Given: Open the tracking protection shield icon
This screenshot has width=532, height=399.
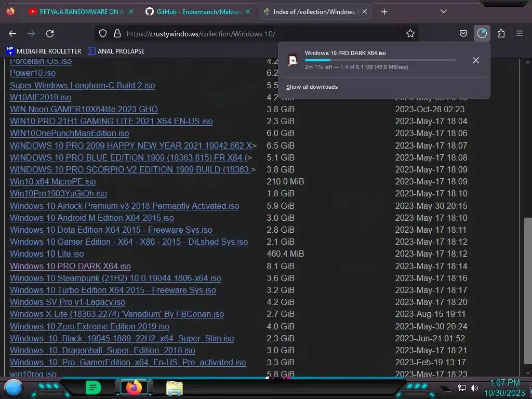Looking at the screenshot, I should (103, 34).
